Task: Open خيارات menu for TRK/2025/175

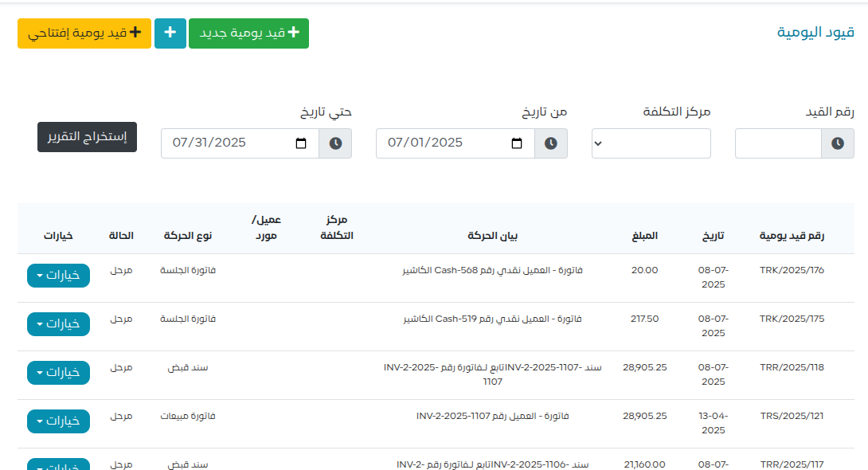Action: point(58,324)
